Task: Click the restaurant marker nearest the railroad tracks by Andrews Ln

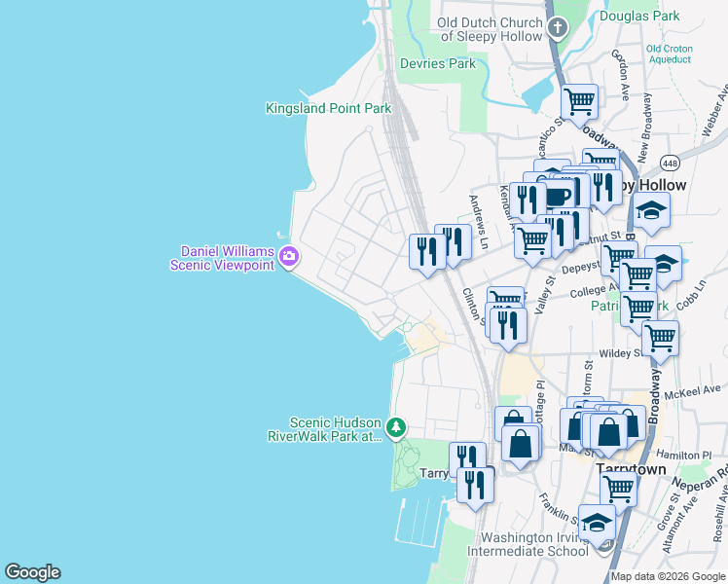Action: coord(427,253)
